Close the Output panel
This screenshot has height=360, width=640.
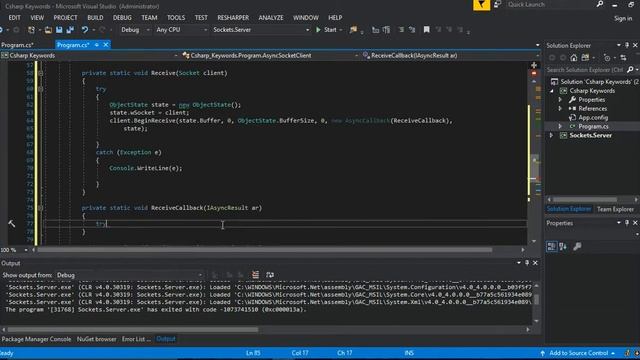(x=535, y=263)
